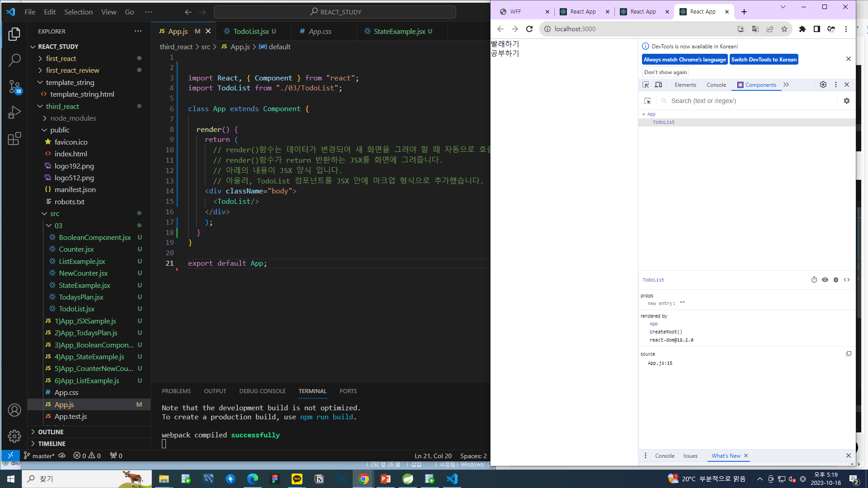Click Switch DevTools to Korean button

764,60
